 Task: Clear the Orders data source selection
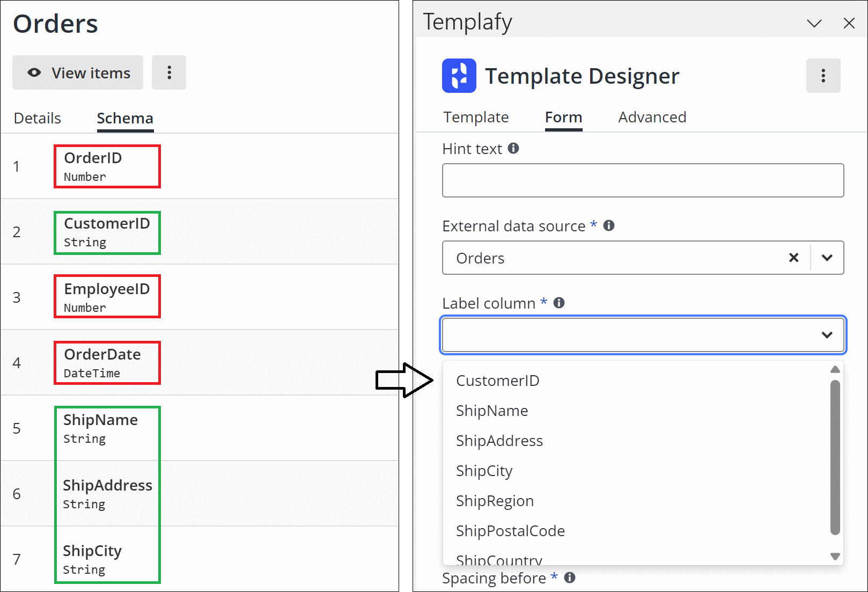(x=793, y=258)
